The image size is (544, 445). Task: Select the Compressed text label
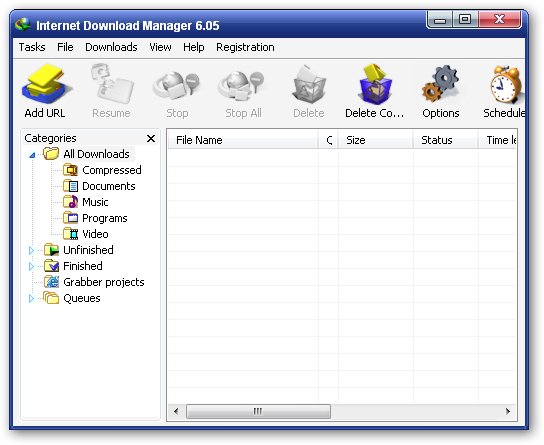(112, 170)
